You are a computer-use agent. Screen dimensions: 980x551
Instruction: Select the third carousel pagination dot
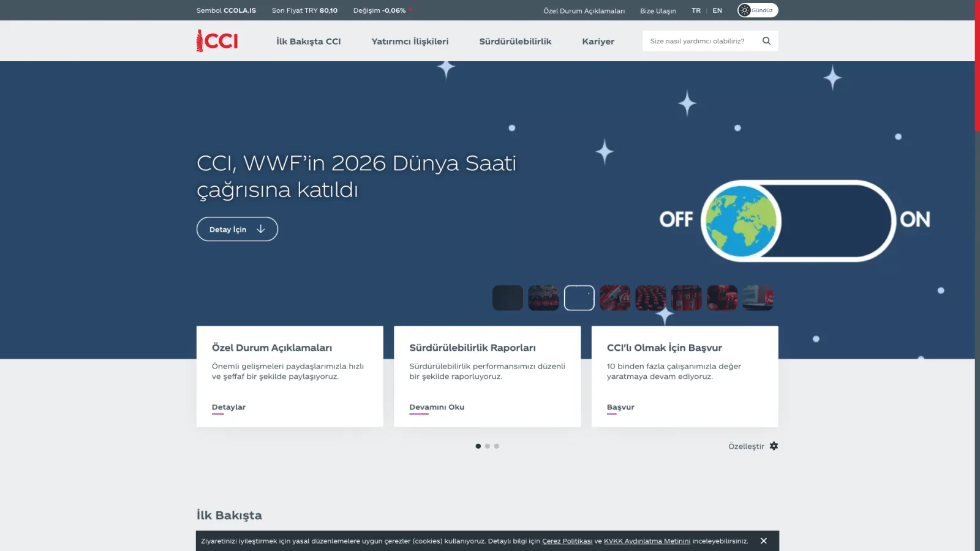[497, 446]
